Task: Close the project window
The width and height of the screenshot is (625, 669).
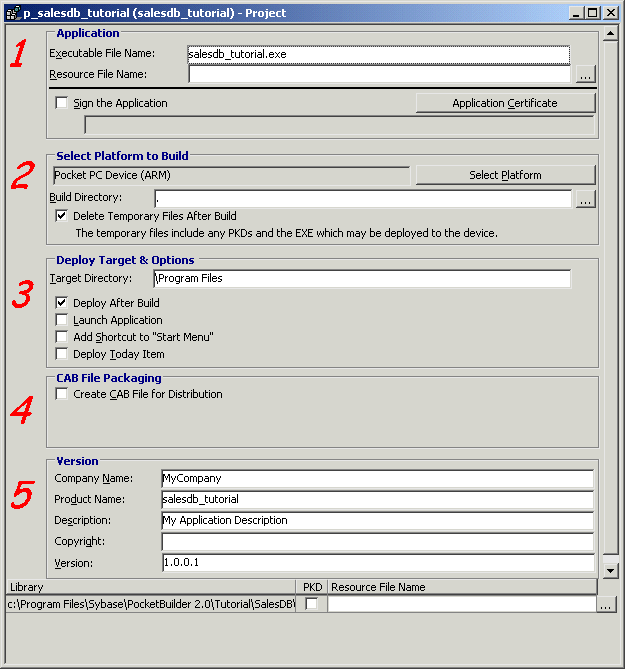Action: 611,13
